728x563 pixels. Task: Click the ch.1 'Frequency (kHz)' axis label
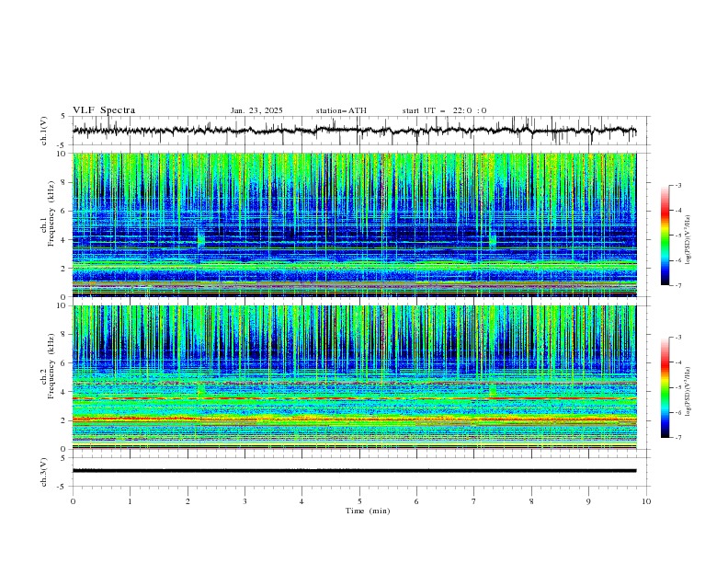(x=51, y=214)
